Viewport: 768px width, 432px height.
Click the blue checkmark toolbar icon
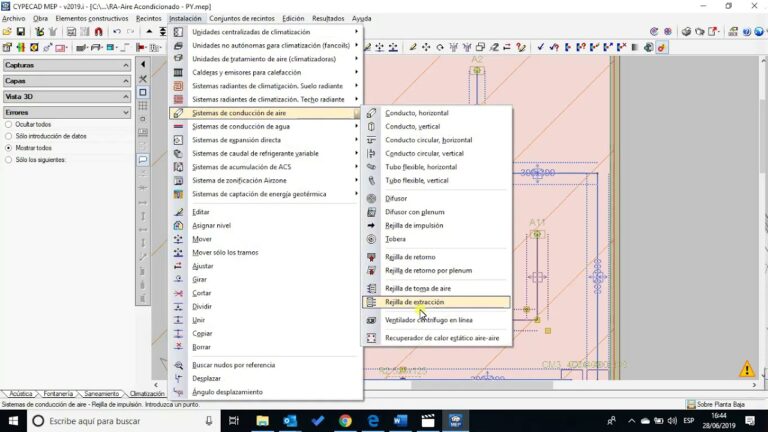540,47
